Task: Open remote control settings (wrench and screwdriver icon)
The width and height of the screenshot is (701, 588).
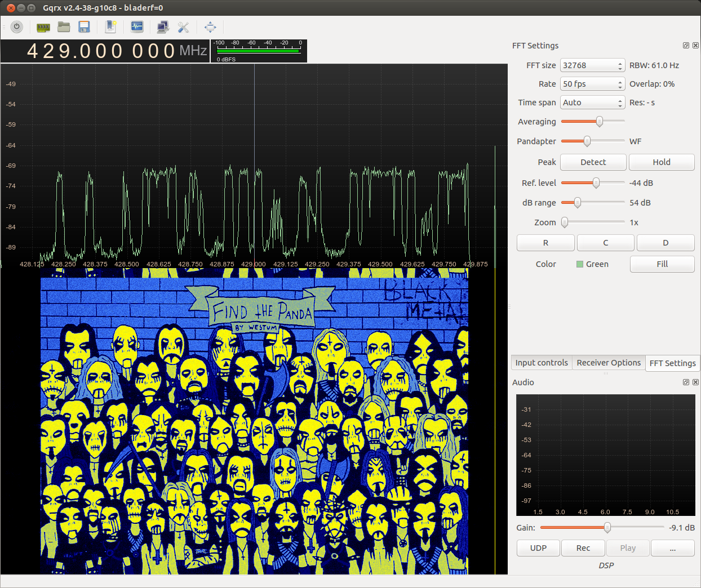Action: coord(183,26)
